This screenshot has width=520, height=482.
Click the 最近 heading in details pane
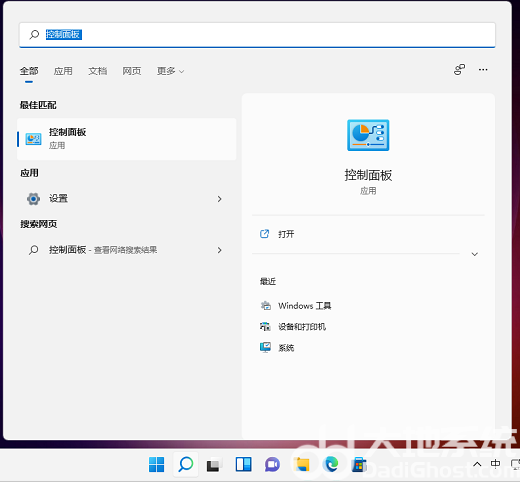[x=268, y=282]
